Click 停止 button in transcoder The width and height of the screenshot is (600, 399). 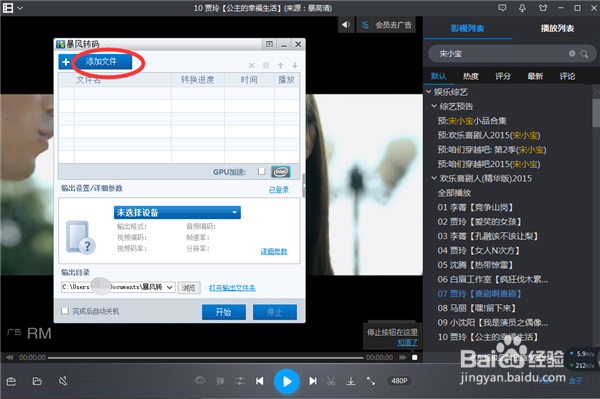(275, 312)
